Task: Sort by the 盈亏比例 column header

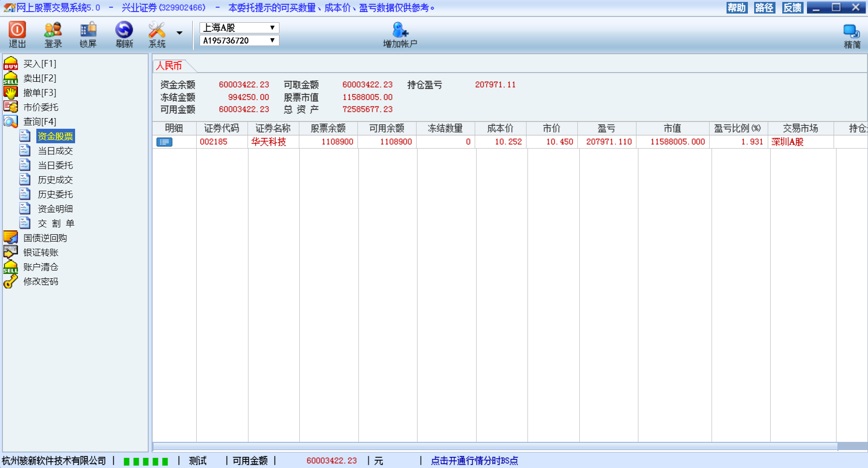Action: point(737,128)
